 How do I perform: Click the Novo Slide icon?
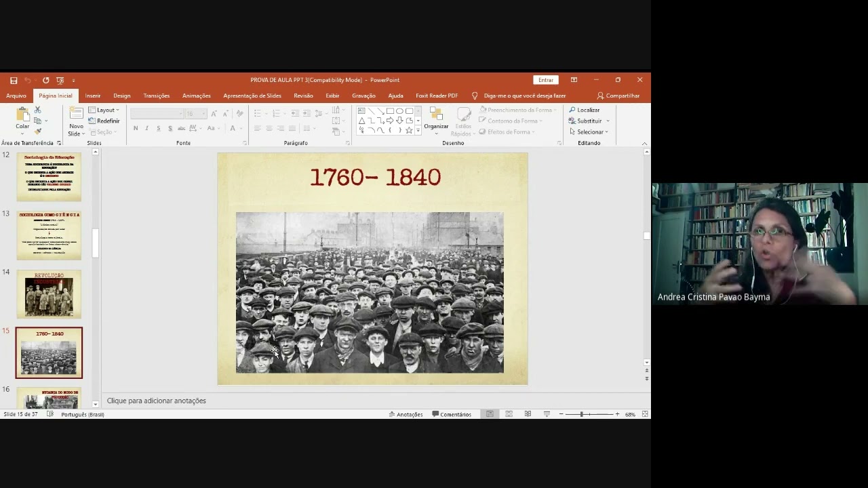click(x=76, y=114)
